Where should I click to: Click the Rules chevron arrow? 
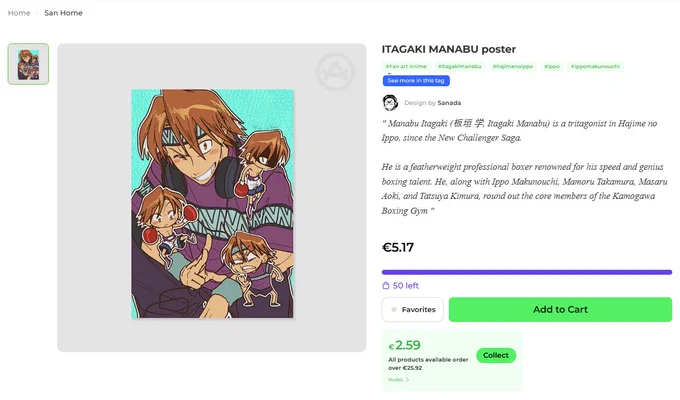[407, 380]
